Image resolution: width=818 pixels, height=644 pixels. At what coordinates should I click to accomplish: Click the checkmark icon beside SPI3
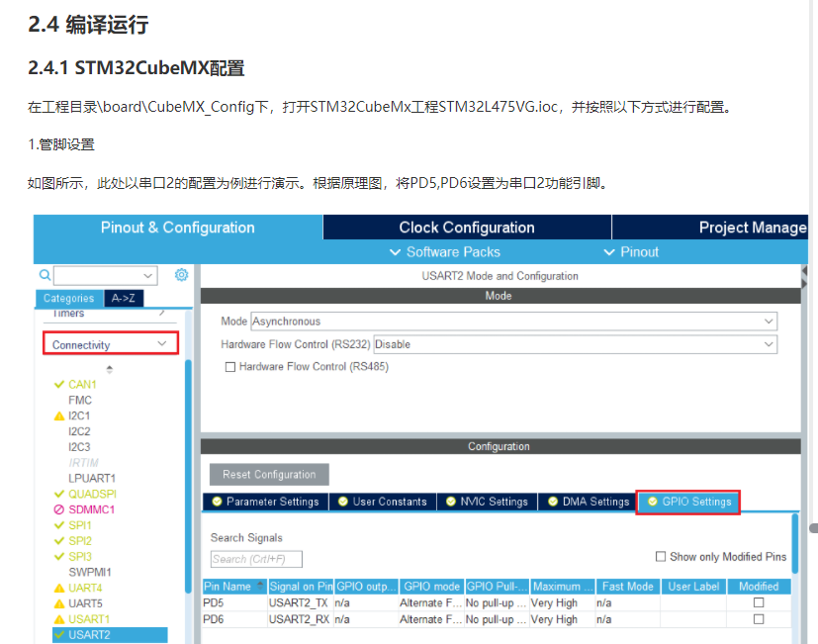point(59,556)
